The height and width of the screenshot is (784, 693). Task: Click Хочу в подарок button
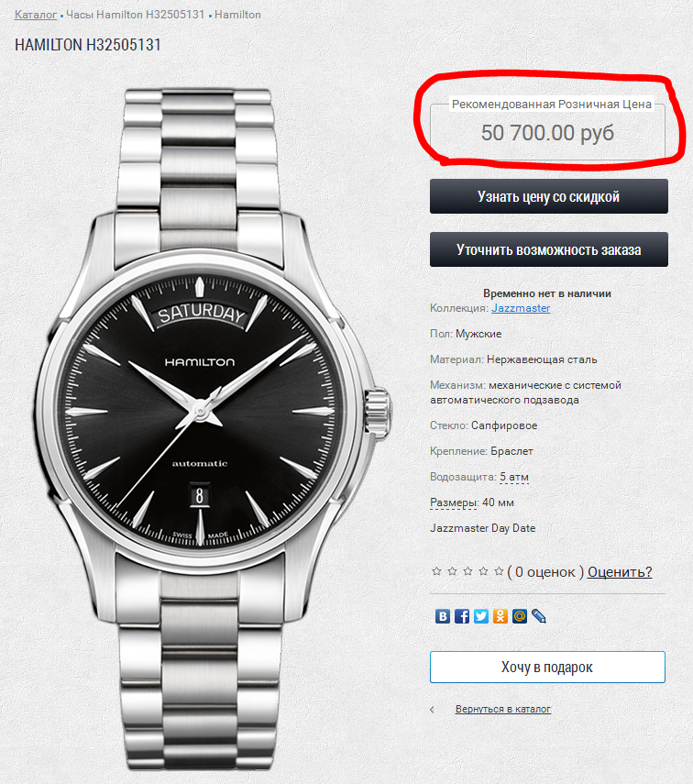tap(547, 667)
